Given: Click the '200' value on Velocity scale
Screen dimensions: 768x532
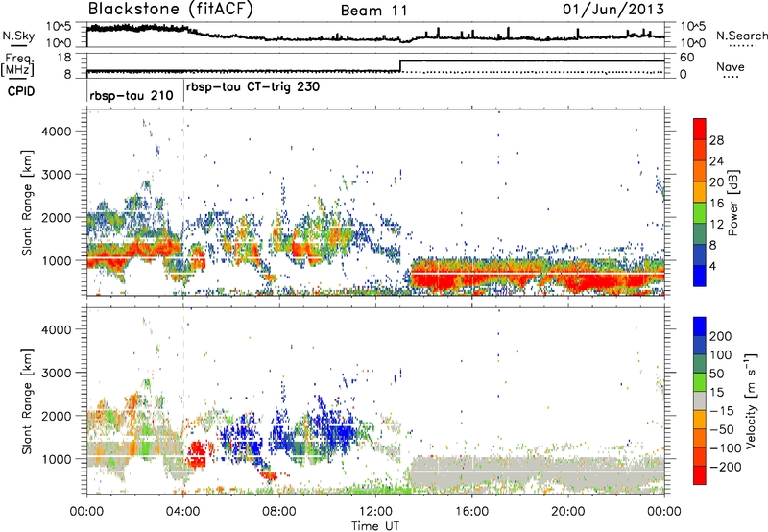Looking at the screenshot, I should [721, 336].
